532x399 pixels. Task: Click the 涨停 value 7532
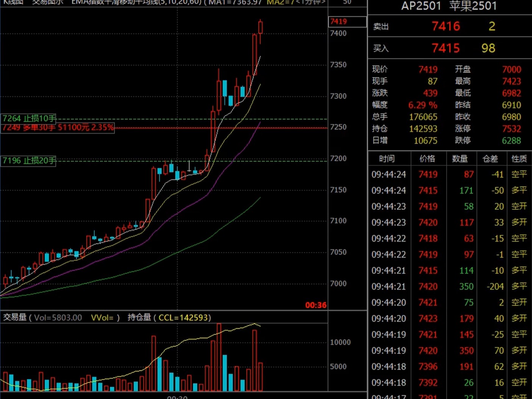[x=512, y=128]
